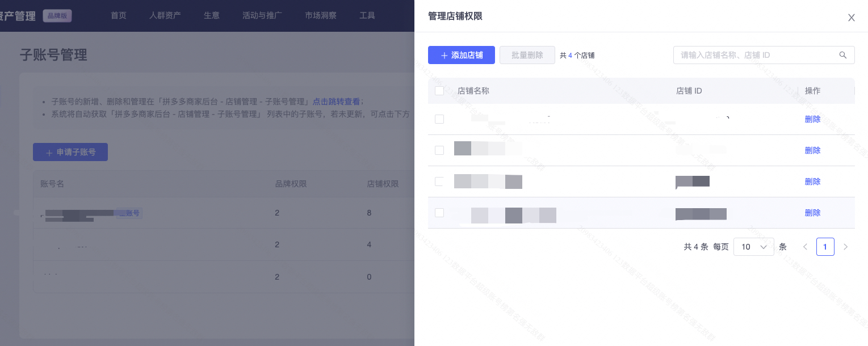
Task: Open the 活动与推广 navigation item
Action: point(262,15)
